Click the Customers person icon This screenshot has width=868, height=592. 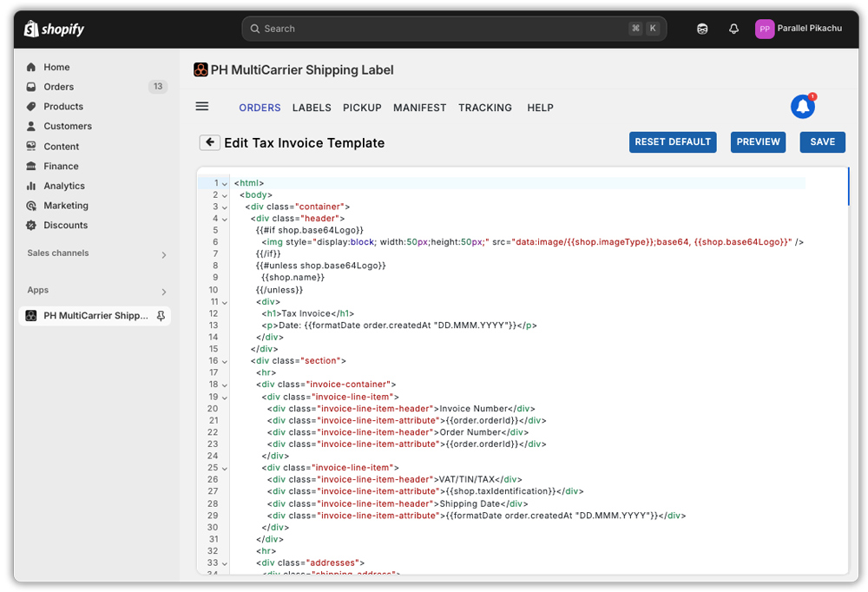pyautogui.click(x=31, y=126)
